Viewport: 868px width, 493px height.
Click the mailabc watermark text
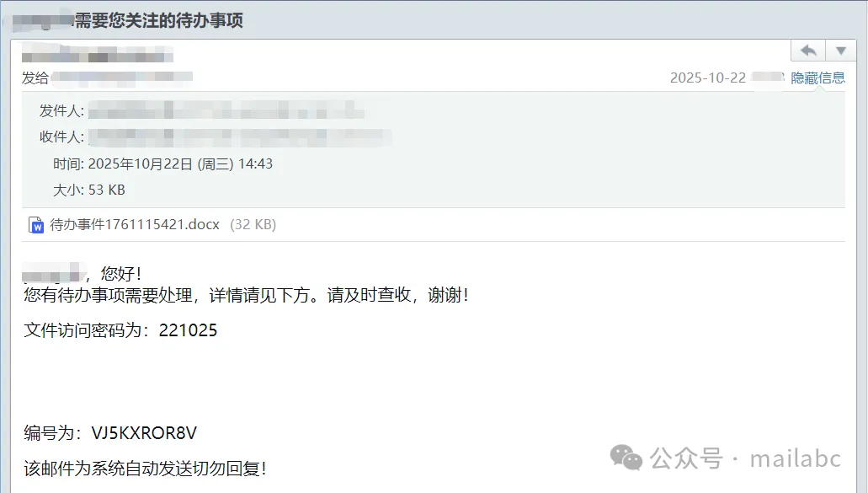click(x=796, y=459)
